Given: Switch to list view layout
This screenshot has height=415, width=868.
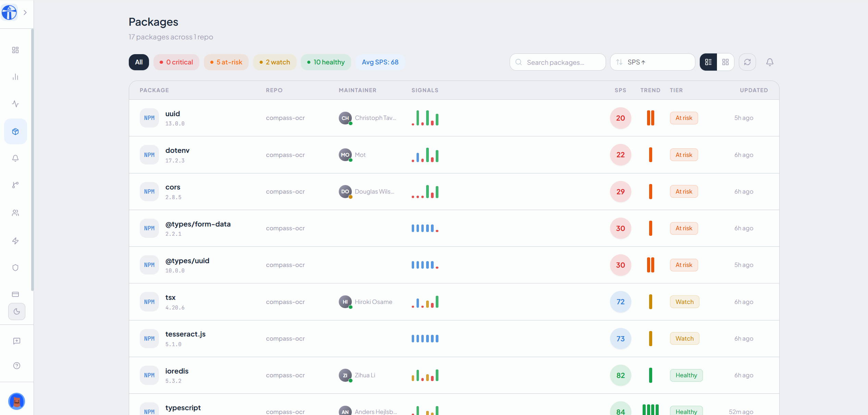Looking at the screenshot, I should (708, 62).
